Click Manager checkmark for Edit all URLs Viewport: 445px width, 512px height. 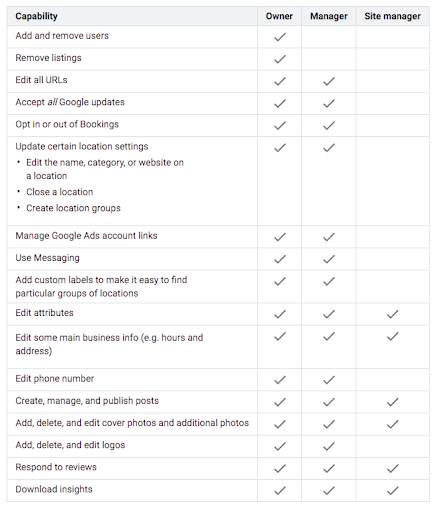(329, 81)
